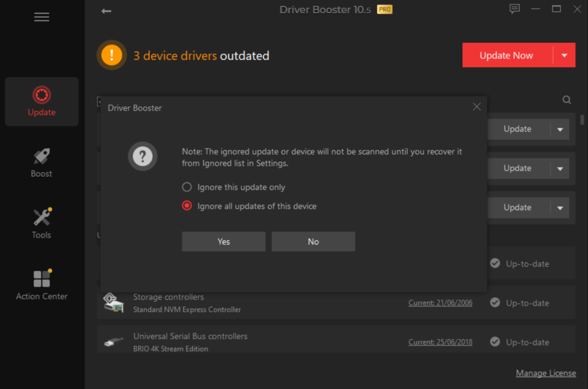
Task: Click the PRO badge in title
Action: pyautogui.click(x=384, y=9)
